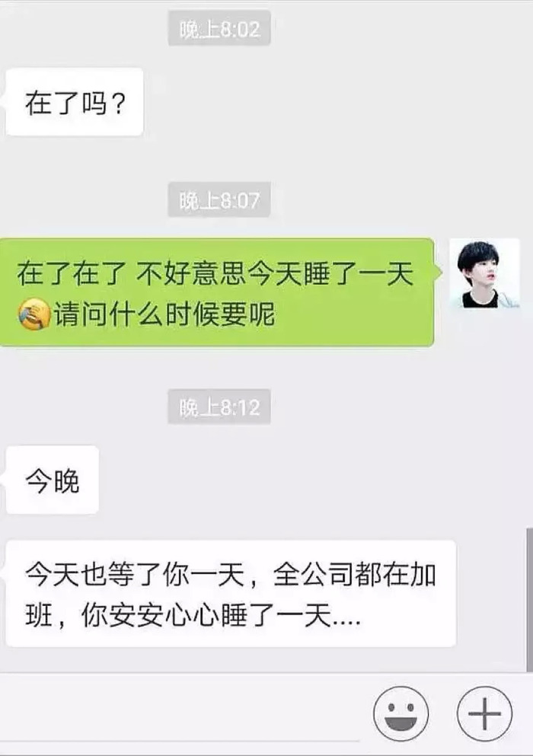533x756 pixels.
Task: Open the emoji smiley picker
Action: coord(401,713)
